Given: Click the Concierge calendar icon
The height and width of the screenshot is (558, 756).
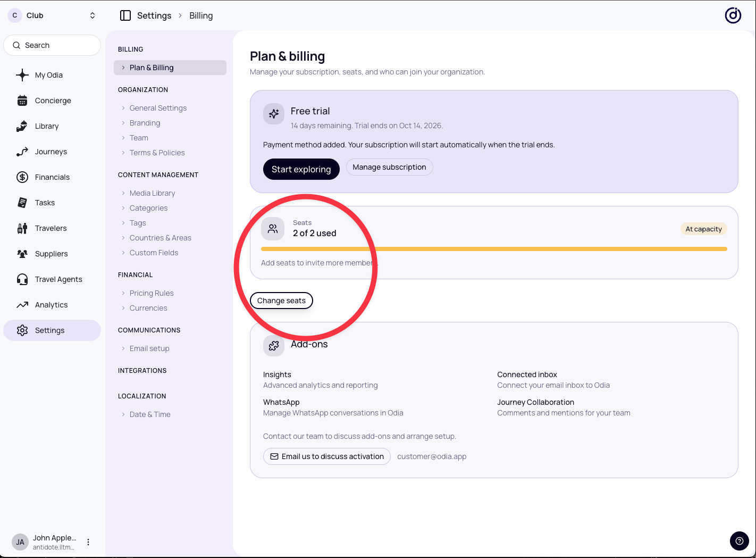Looking at the screenshot, I should pos(22,101).
